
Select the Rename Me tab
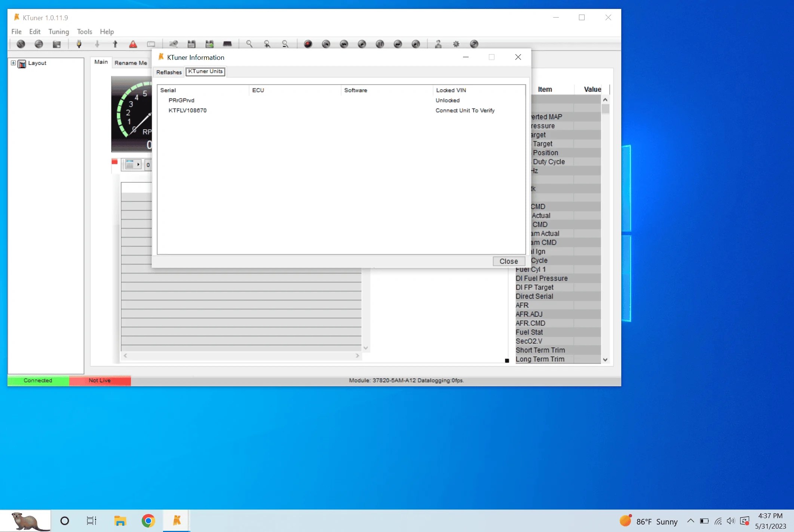(x=131, y=63)
